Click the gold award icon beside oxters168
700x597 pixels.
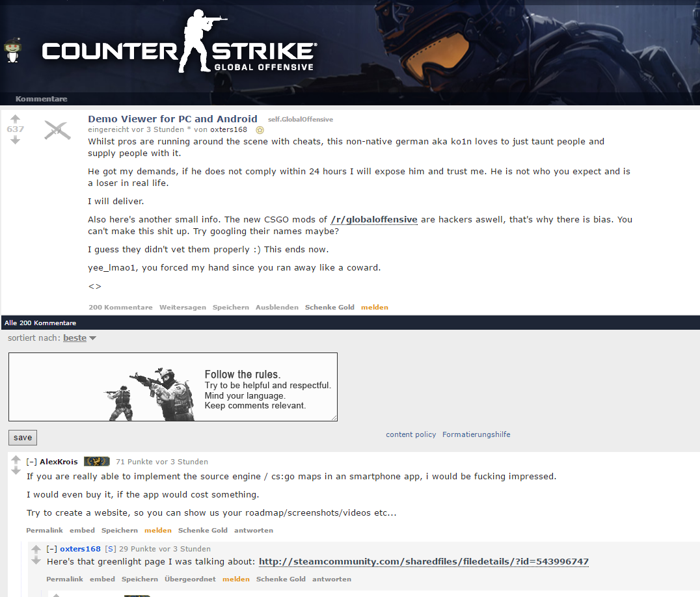(260, 130)
